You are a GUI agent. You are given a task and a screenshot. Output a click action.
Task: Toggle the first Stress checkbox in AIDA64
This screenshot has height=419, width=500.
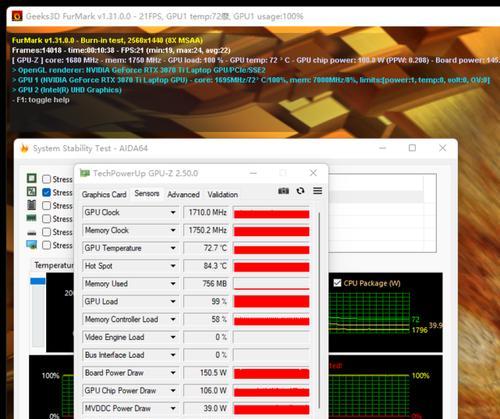47,179
